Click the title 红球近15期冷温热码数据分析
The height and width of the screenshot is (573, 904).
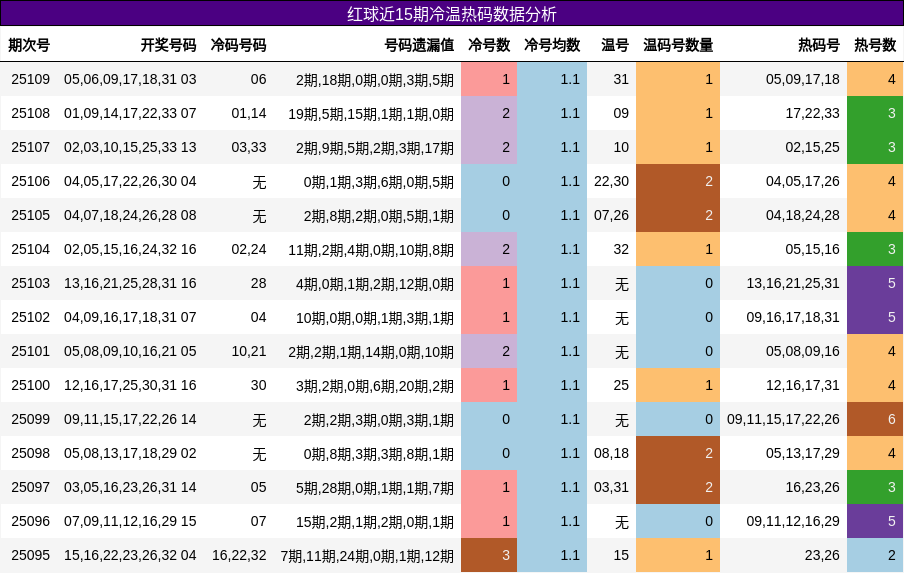click(451, 14)
